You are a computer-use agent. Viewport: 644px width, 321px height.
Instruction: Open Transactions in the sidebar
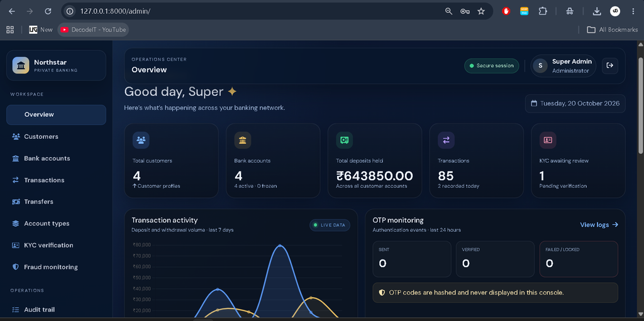(56, 180)
